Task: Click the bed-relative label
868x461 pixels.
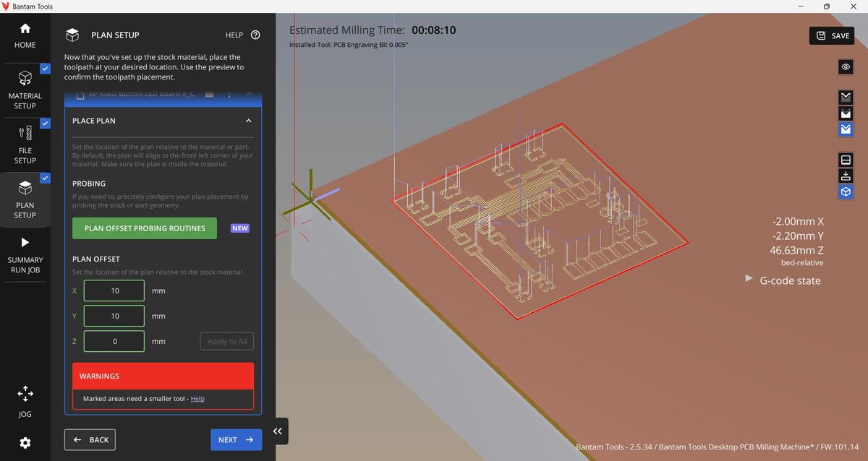Action: pos(801,263)
